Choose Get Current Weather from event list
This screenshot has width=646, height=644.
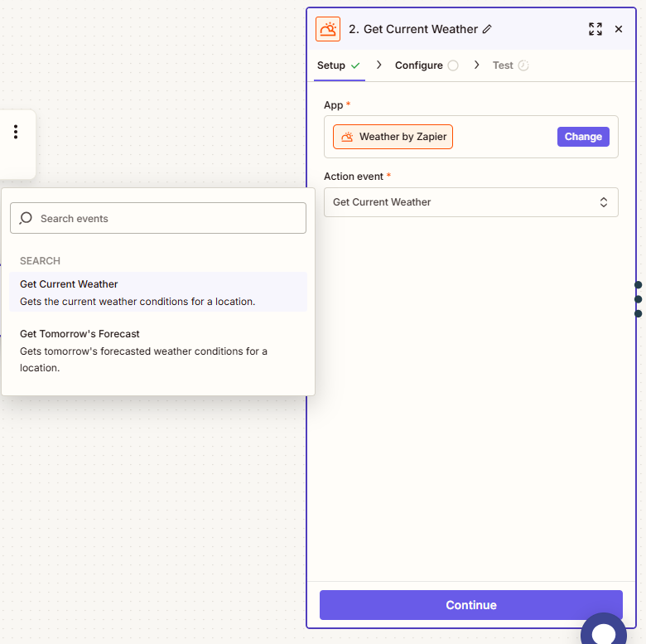[x=69, y=284]
